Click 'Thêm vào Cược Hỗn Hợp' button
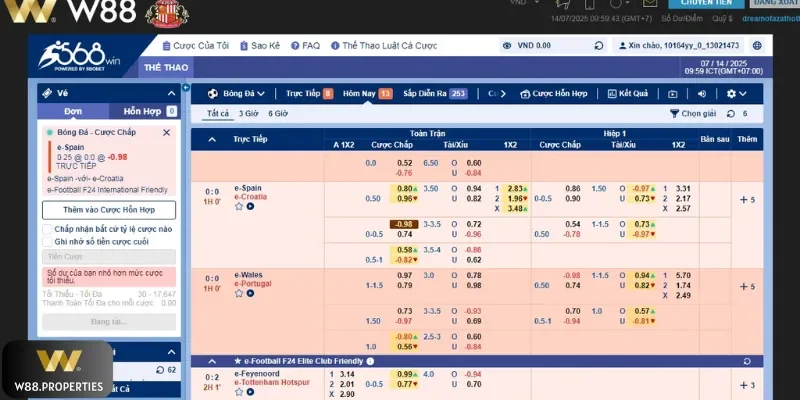The image size is (800, 400). click(x=109, y=210)
